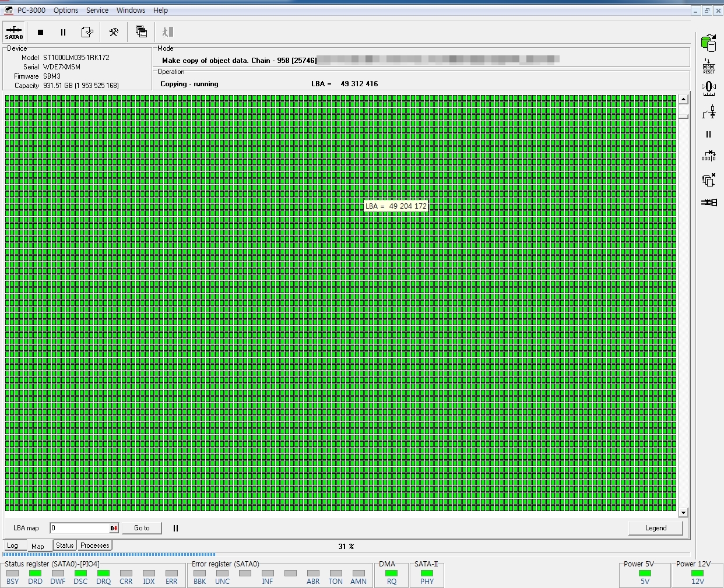Click the Power 5V indicator
The width and height of the screenshot is (724, 588).
[645, 573]
